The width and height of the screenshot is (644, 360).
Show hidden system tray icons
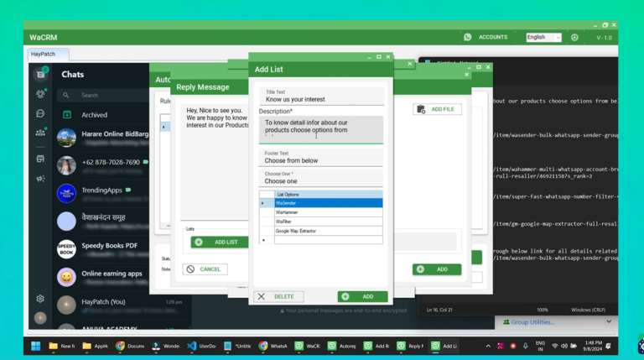pyautogui.click(x=488, y=346)
